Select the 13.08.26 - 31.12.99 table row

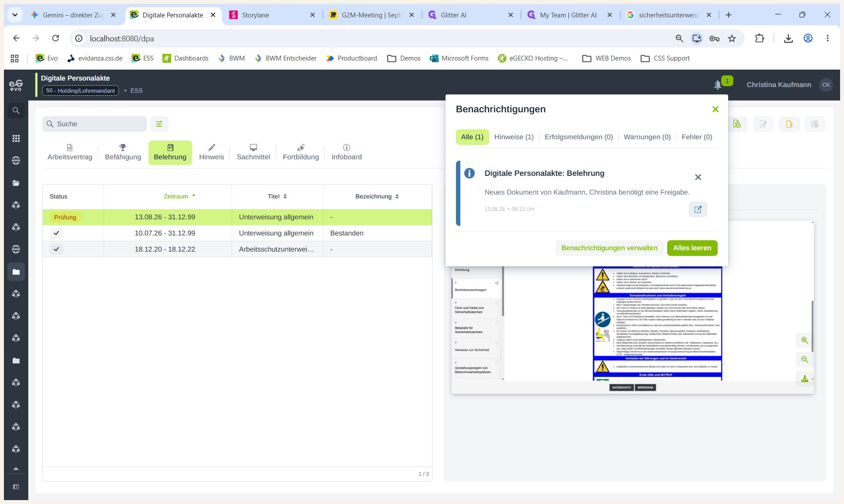(237, 217)
